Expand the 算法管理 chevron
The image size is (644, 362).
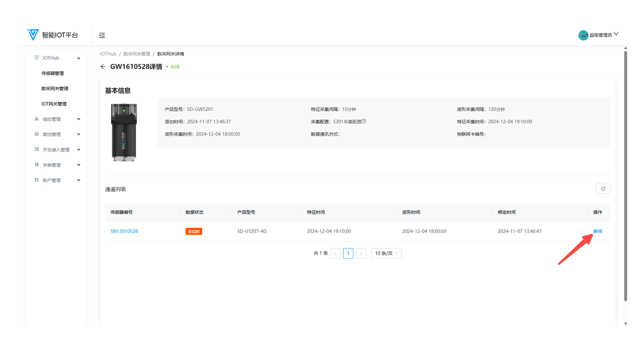79,134
